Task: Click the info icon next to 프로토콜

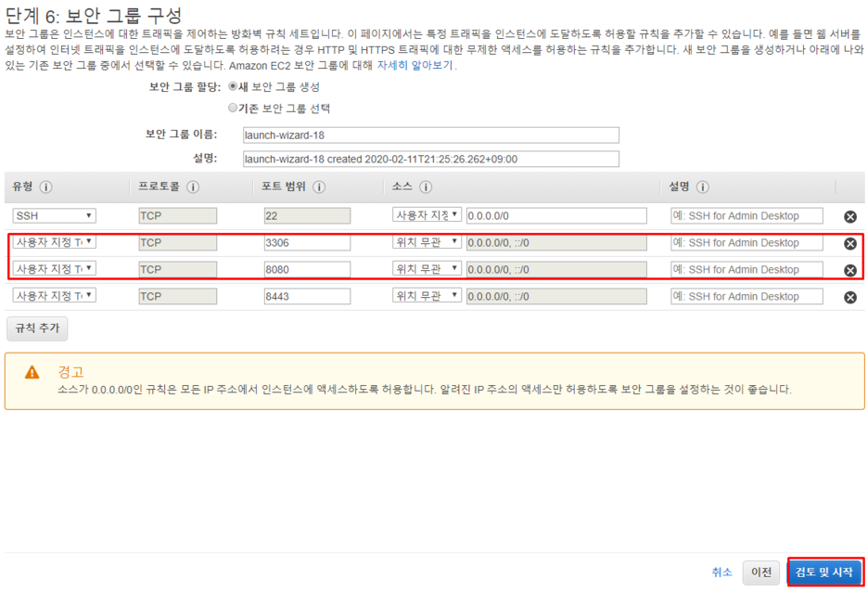Action: (x=193, y=187)
